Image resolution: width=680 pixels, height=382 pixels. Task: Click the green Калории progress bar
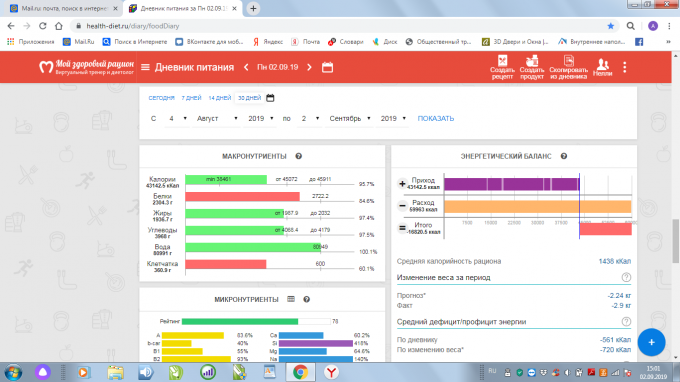[x=226, y=179]
